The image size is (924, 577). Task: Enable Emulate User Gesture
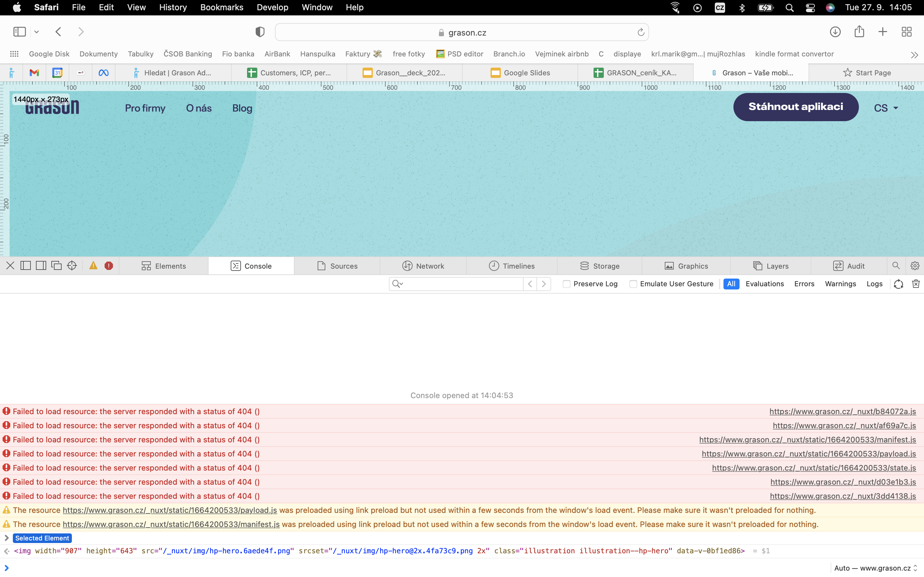633,284
